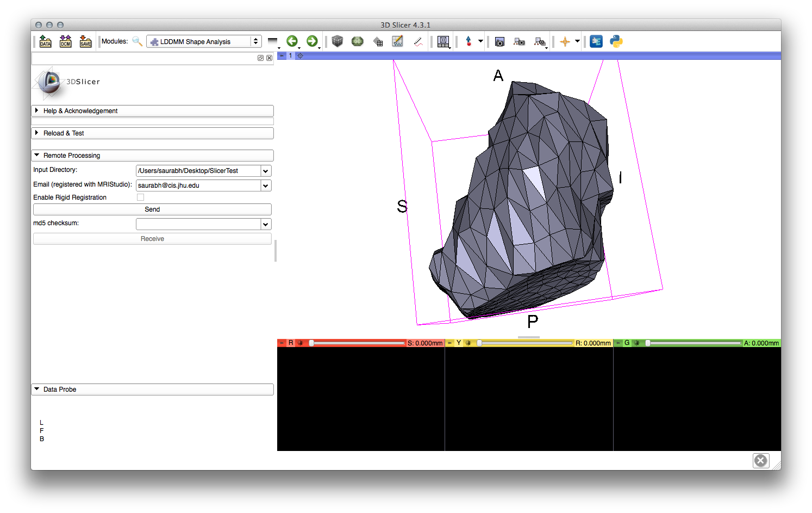
Task: Open the Load DICOM (DCM) icon
Action: coord(65,41)
